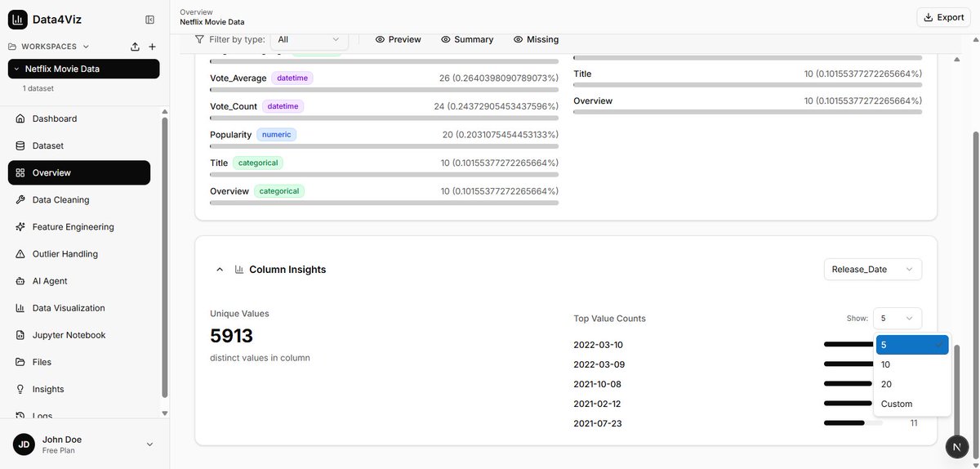Click the 2021-10-08 top value row
Screen dimensions: 980x469
click(x=747, y=384)
